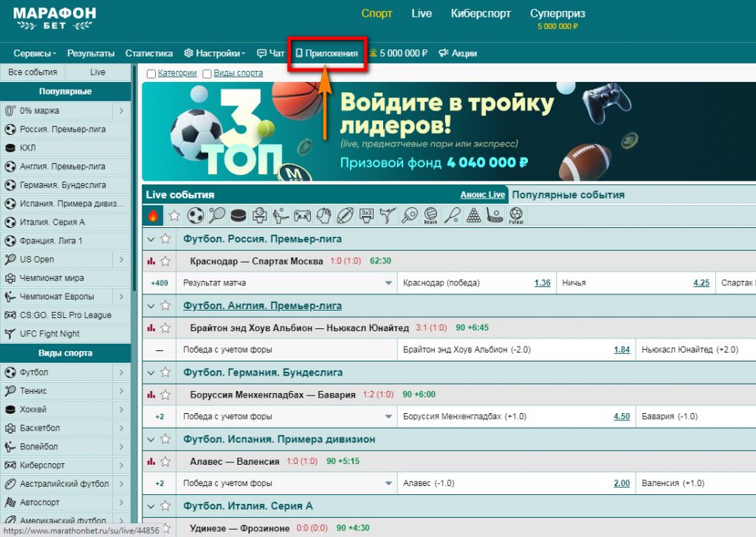Open the Топ 3 leaders promo banner
Screen dimensions: 756x537
448,131
